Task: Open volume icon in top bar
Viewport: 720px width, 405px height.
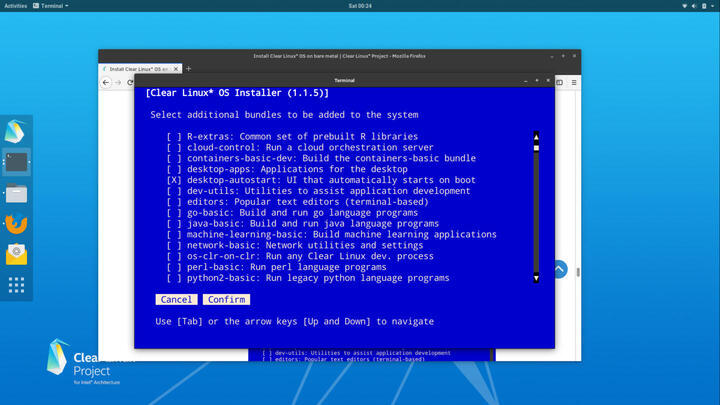Action: click(694, 6)
